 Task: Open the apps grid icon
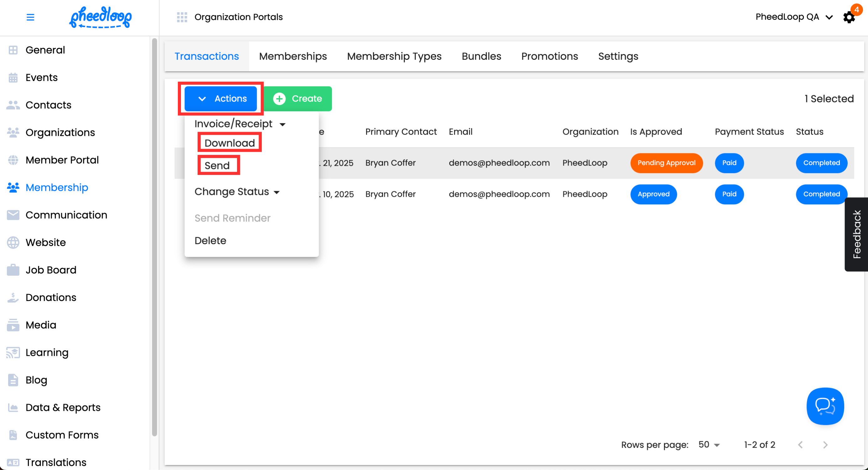182,17
